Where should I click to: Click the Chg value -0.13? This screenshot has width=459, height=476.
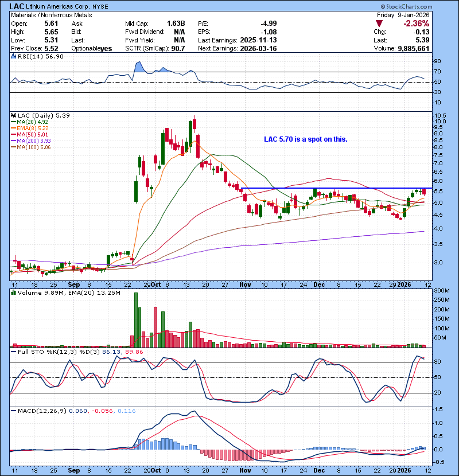421,32
